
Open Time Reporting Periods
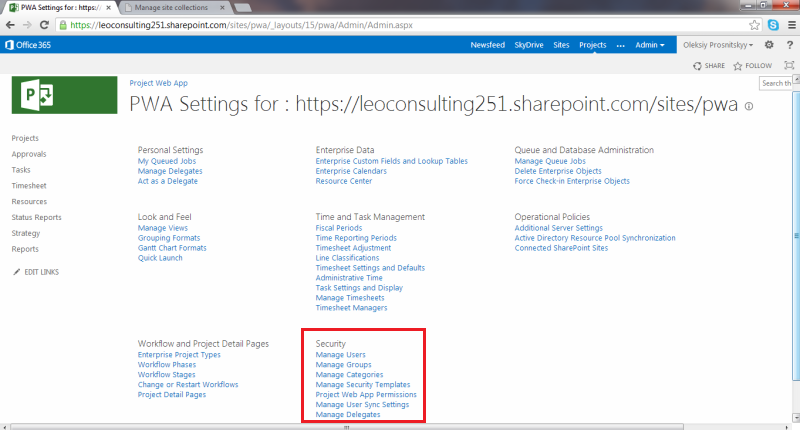[356, 238]
